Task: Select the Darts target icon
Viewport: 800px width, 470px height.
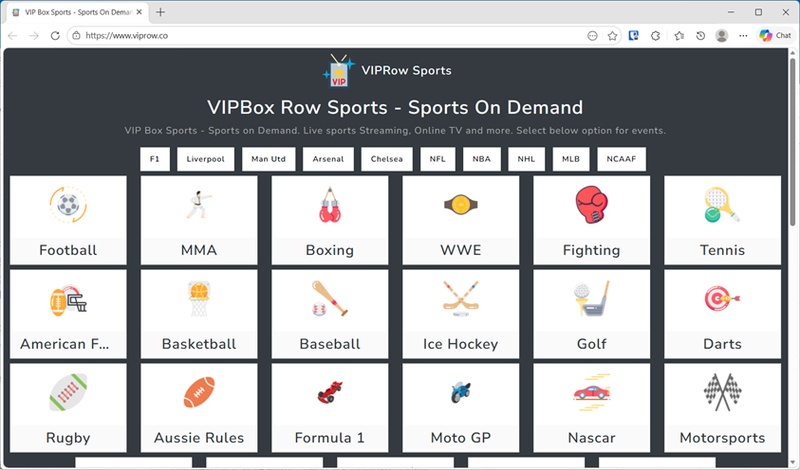Action: click(722, 299)
